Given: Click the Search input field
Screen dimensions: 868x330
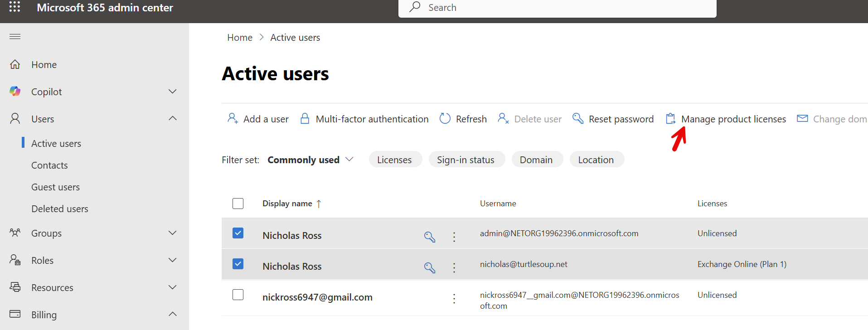Looking at the screenshot, I should pyautogui.click(x=558, y=8).
